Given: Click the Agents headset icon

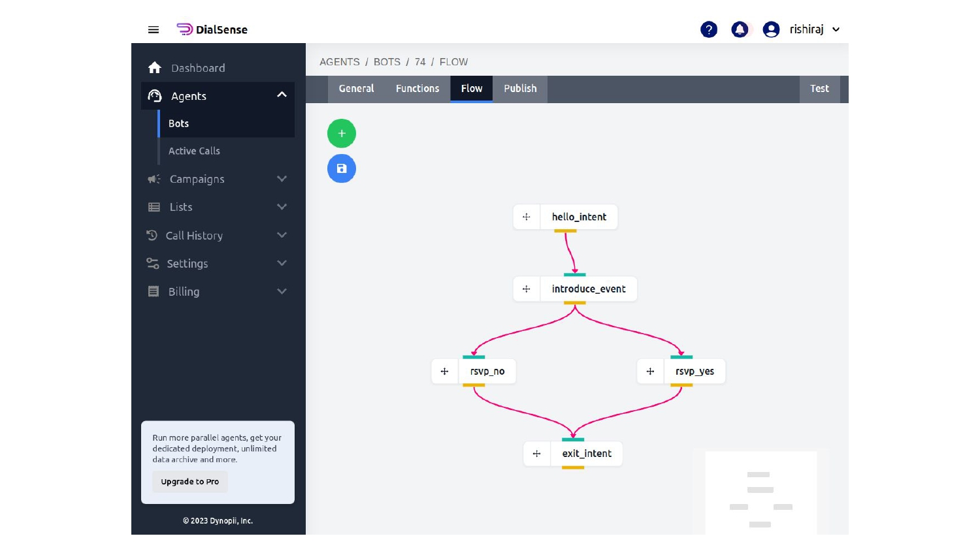Looking at the screenshot, I should click(x=155, y=96).
